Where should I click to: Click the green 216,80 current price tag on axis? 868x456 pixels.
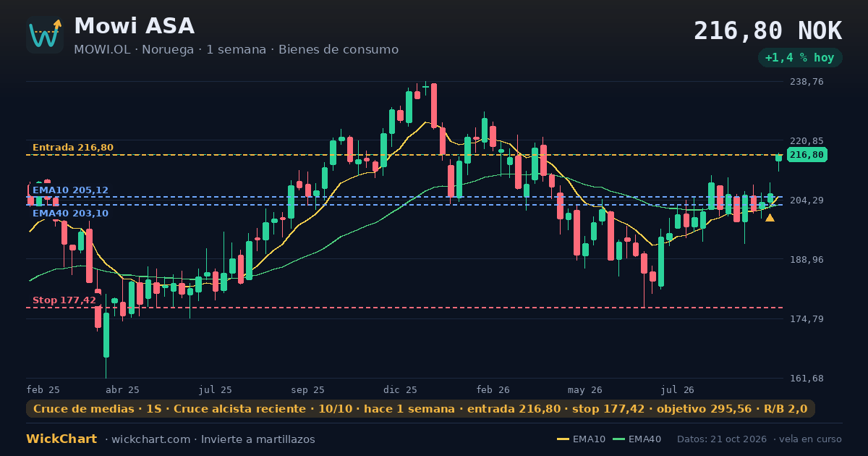(807, 155)
